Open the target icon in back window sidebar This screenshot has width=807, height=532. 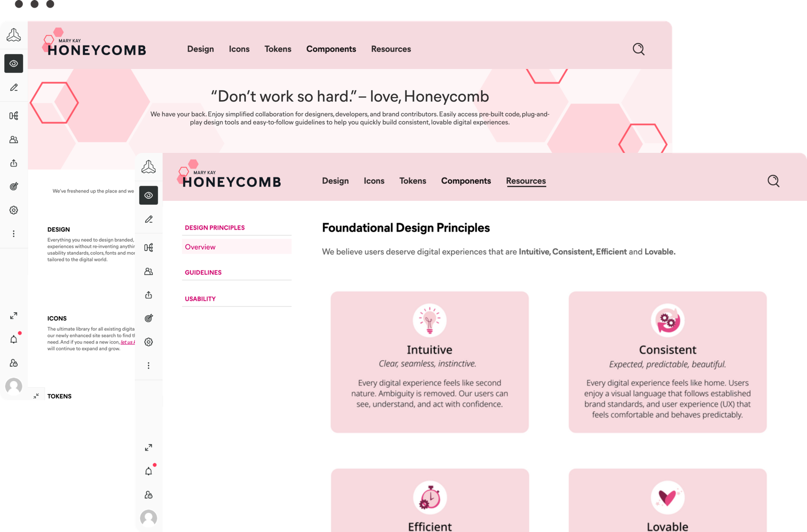coord(14,187)
